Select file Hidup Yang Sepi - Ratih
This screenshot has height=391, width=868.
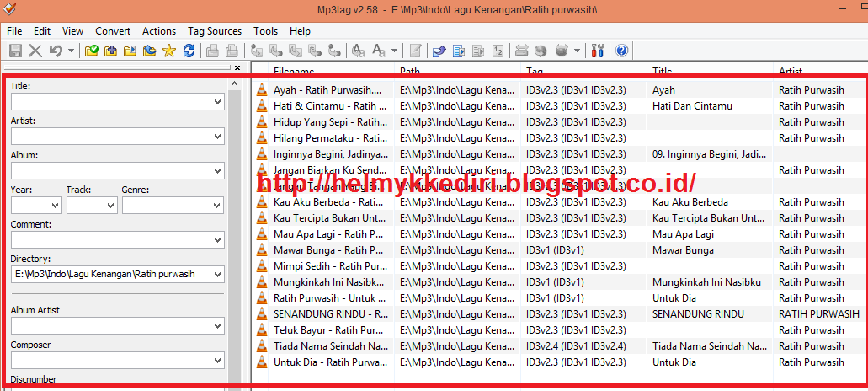pos(330,122)
